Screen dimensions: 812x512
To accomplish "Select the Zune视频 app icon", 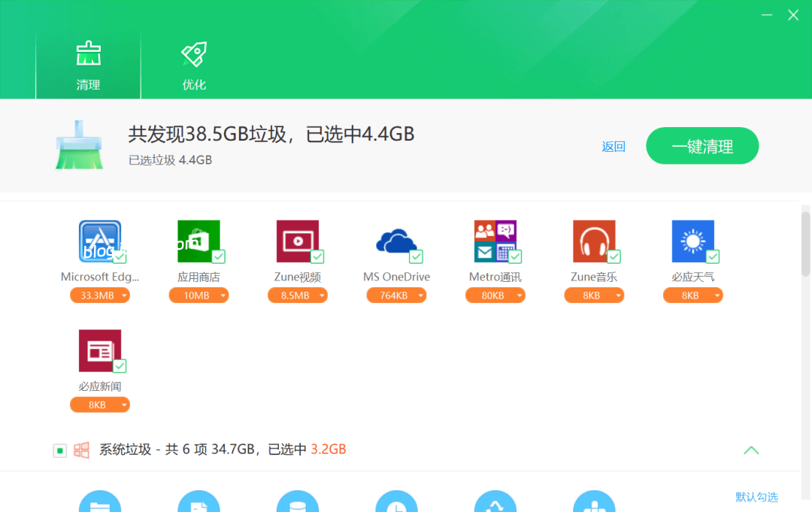I will [x=298, y=241].
